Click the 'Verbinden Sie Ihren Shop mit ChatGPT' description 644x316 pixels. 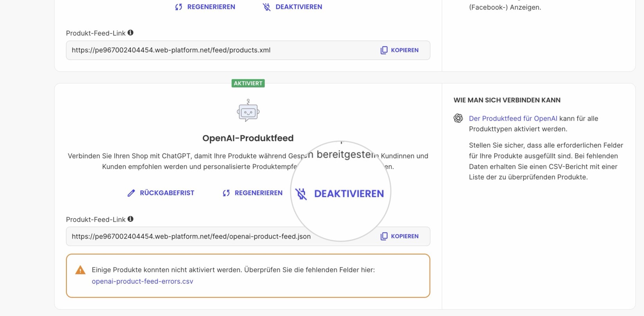(248, 161)
